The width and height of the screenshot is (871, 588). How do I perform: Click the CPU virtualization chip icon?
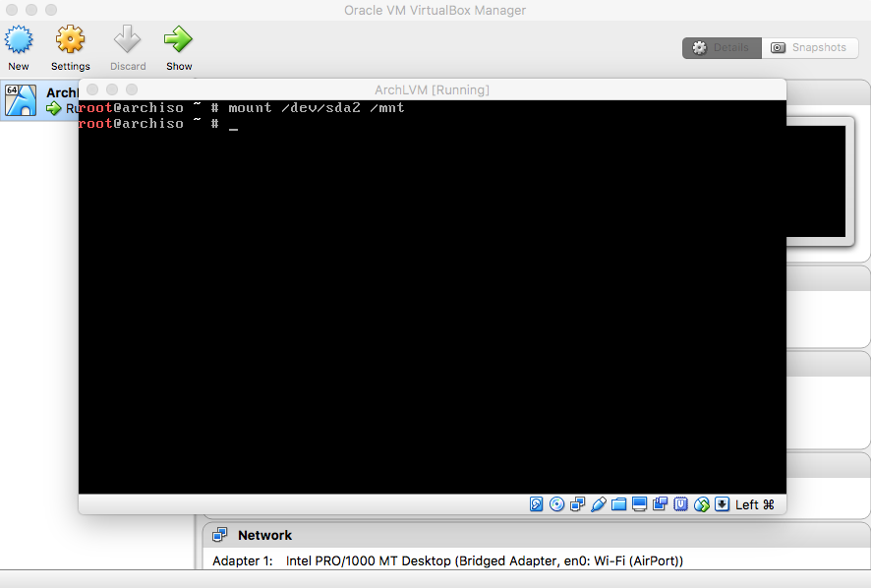(x=680, y=504)
